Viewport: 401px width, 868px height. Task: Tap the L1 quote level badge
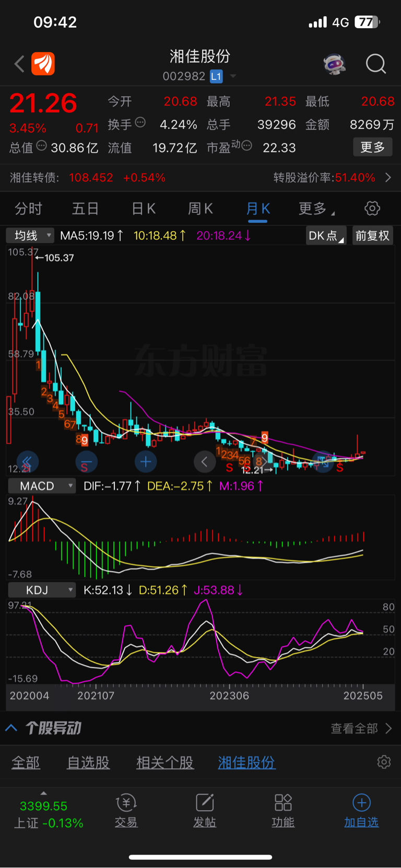[216, 76]
